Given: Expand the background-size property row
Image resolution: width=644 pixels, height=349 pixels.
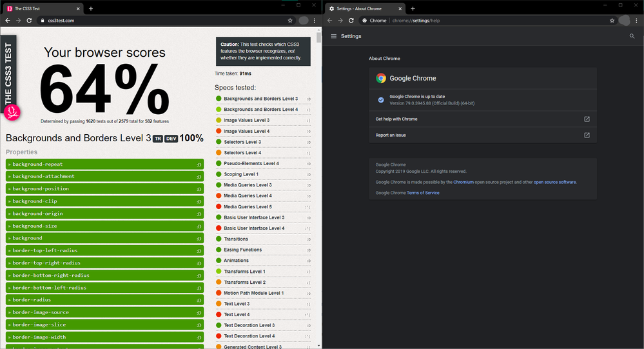Looking at the screenshot, I should pos(104,226).
